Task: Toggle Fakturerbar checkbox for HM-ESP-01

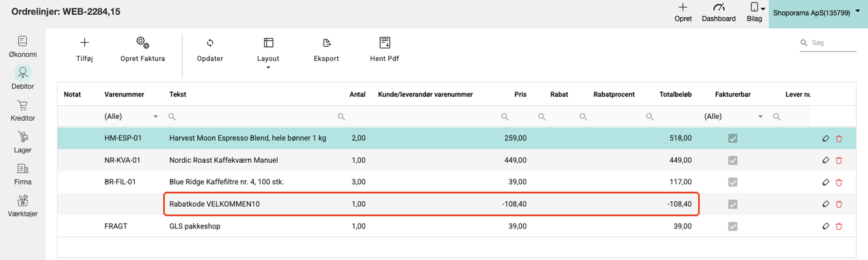Action: pos(733,139)
